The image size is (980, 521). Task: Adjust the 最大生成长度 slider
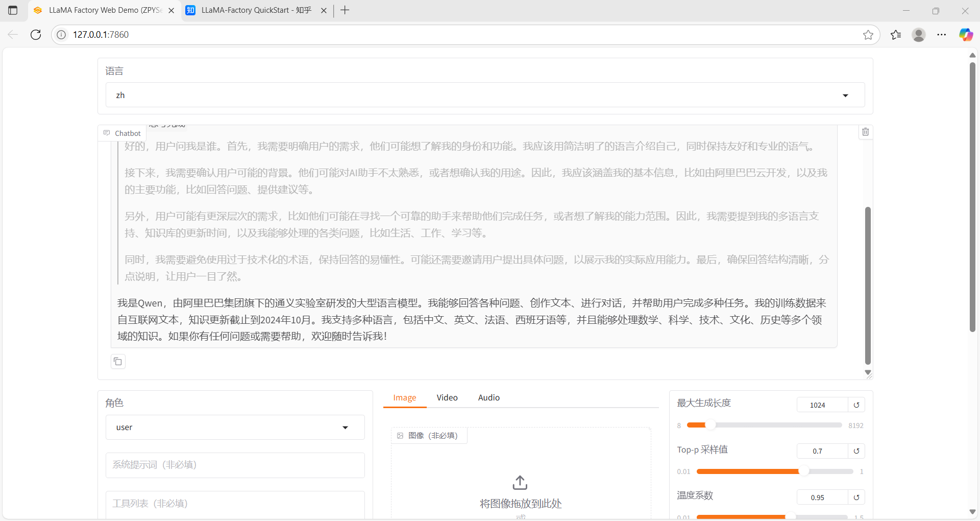click(x=764, y=425)
